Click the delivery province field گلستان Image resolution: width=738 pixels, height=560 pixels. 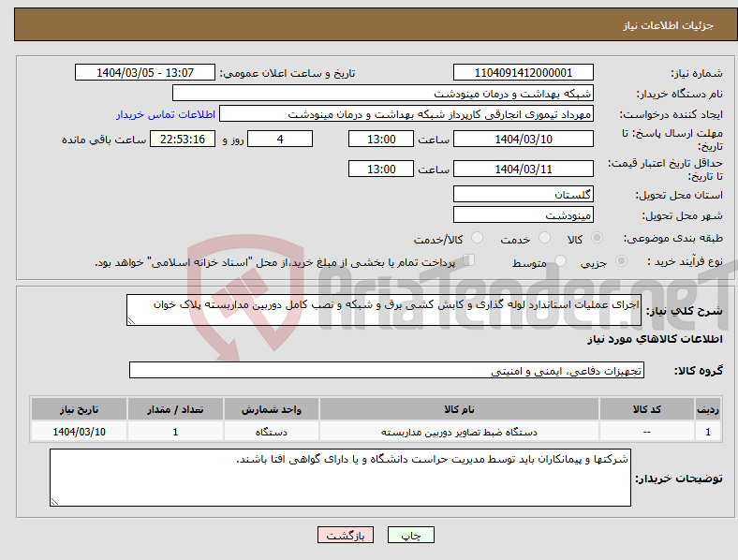coord(524,194)
